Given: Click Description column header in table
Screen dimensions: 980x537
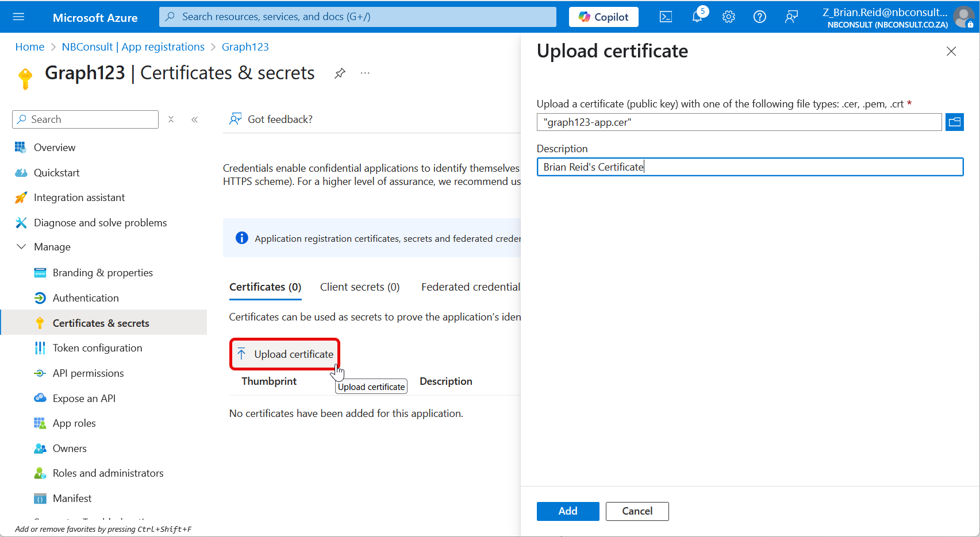Looking at the screenshot, I should pos(446,381).
